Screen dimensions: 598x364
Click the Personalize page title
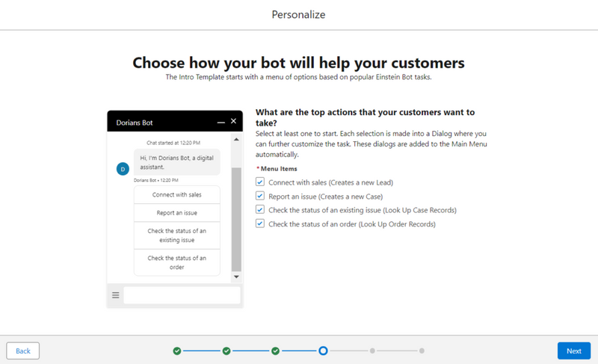coord(298,14)
